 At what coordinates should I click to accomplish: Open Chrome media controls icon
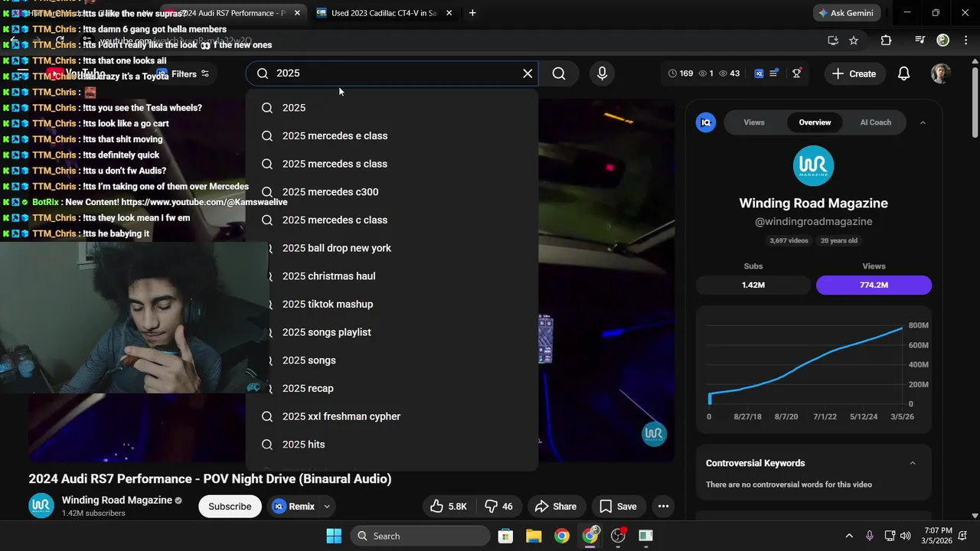click(920, 41)
